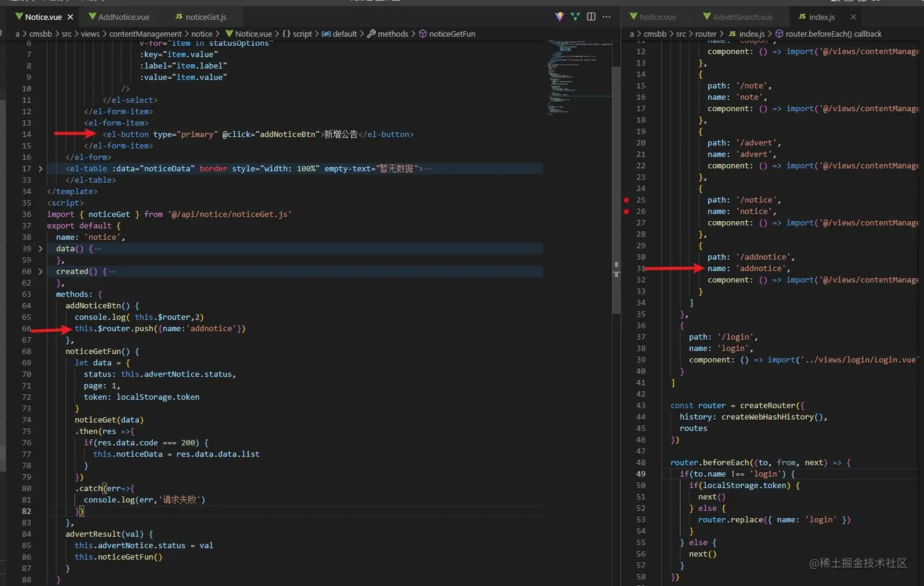Expand the folded created() block on line 60
This screenshot has height=586, width=924.
point(41,271)
